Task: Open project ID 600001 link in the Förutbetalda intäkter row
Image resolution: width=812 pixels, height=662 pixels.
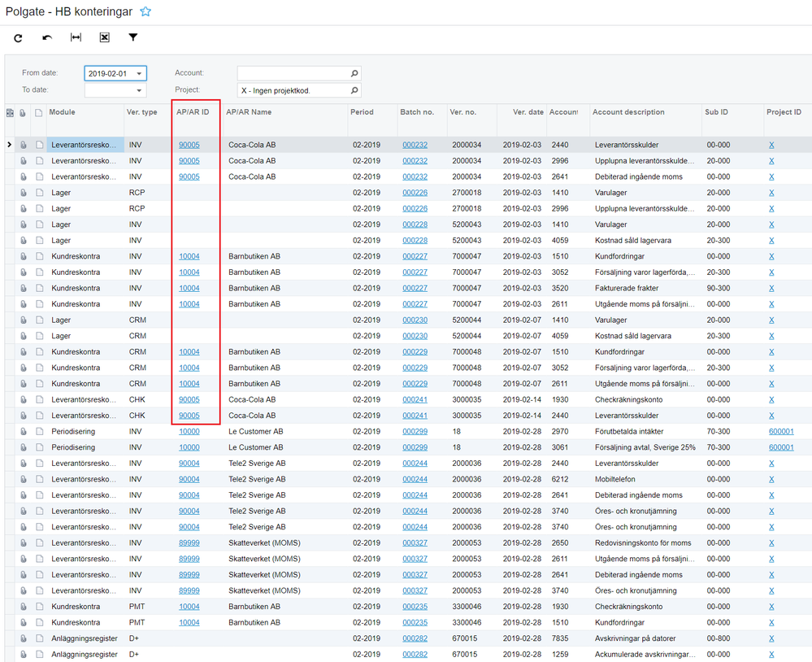Action: (x=780, y=432)
